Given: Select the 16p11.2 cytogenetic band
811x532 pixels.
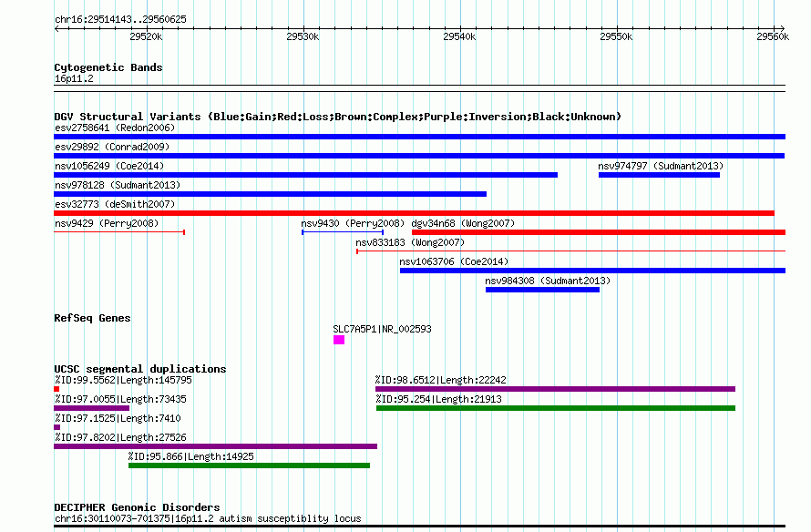Looking at the screenshot, I should pos(419,88).
